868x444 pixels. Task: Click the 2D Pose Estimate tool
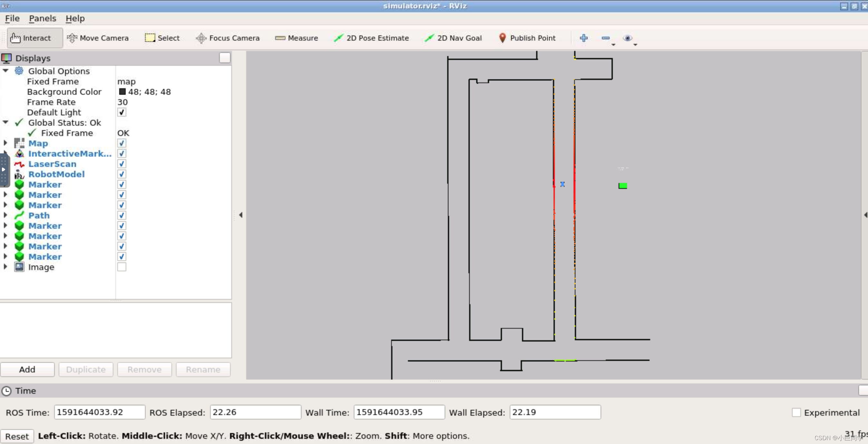371,38
